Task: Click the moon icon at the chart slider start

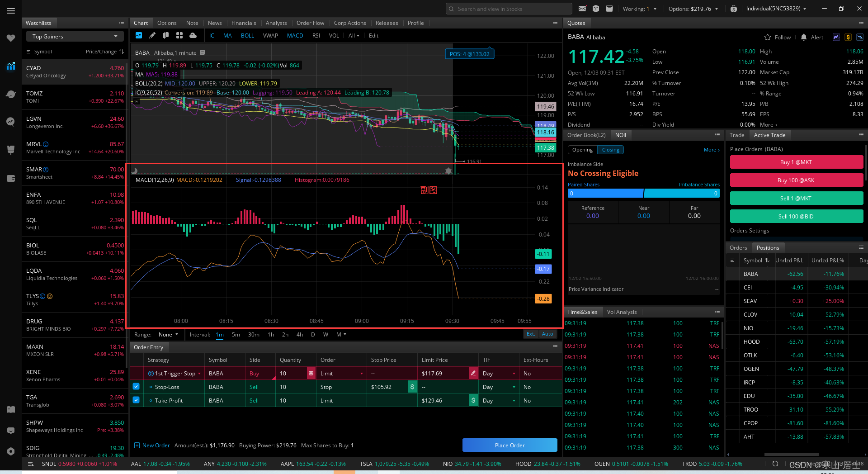Action: point(134,171)
